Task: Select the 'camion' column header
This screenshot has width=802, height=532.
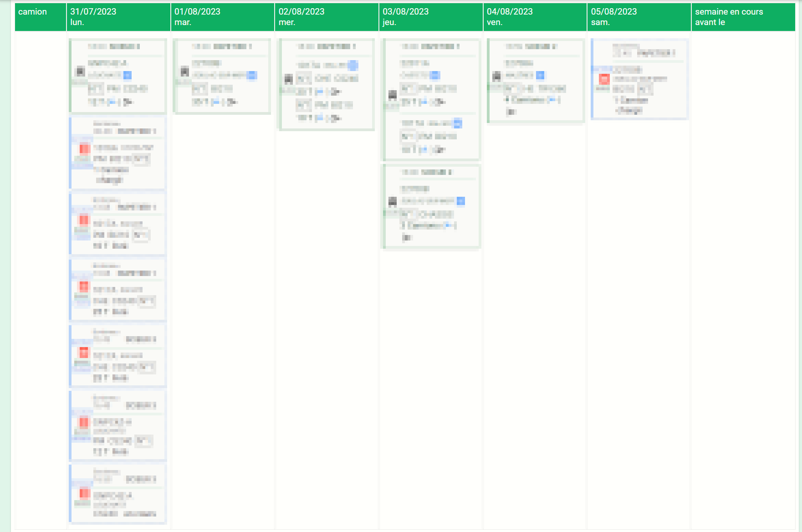Action: pyautogui.click(x=41, y=17)
